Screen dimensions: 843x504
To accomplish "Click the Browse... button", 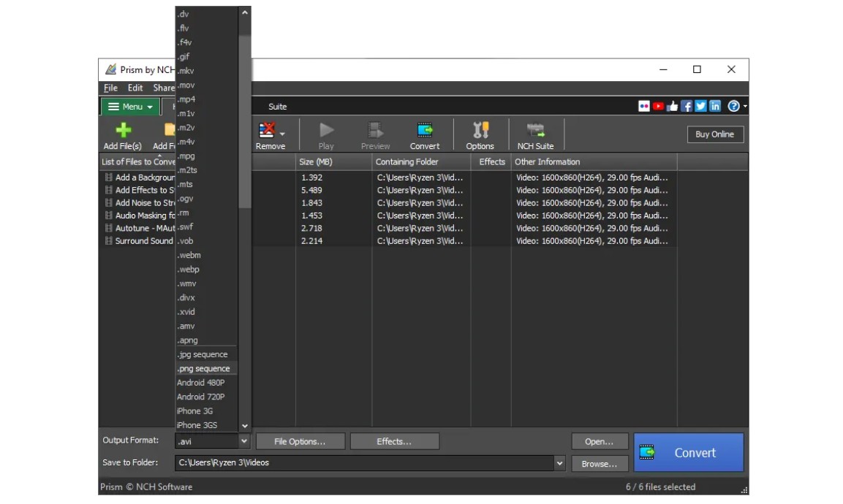I will pos(599,464).
